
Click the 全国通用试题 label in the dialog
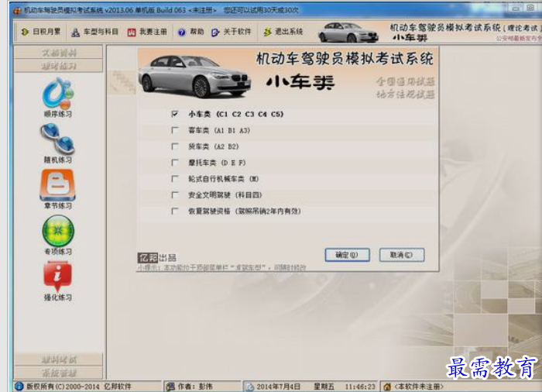click(405, 81)
